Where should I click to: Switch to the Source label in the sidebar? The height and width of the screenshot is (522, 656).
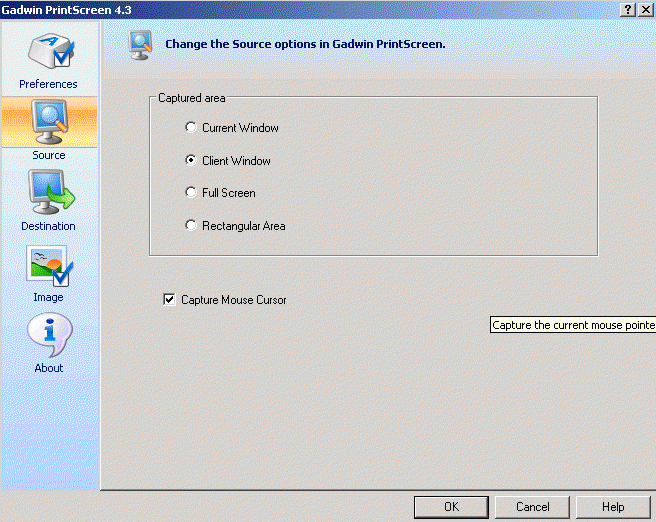point(49,155)
